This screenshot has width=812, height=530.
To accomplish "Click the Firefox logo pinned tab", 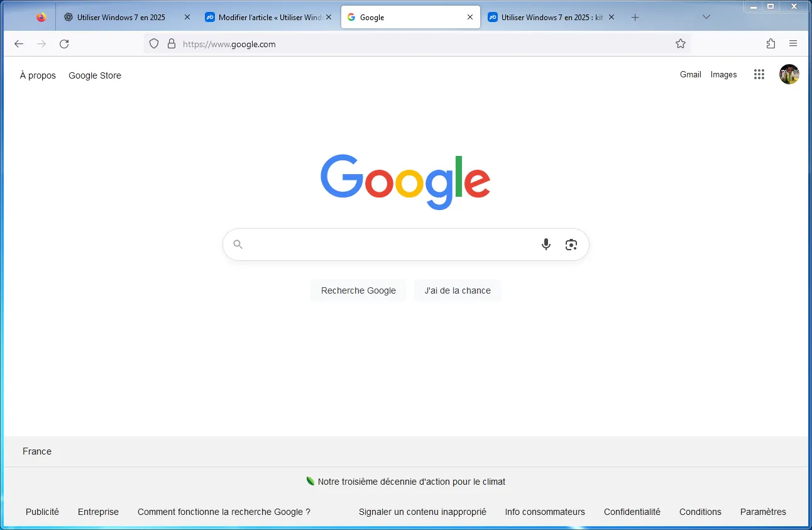I will pyautogui.click(x=41, y=18).
